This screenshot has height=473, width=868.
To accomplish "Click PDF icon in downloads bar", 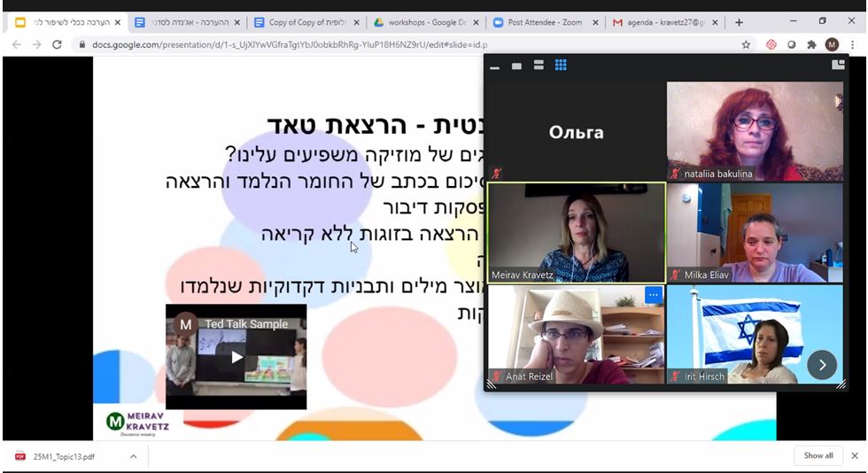I will tap(19, 456).
